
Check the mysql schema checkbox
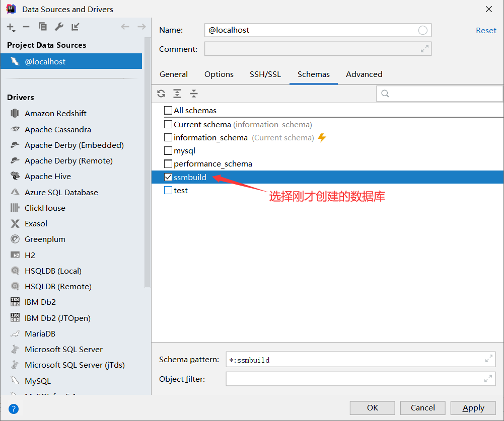point(168,150)
